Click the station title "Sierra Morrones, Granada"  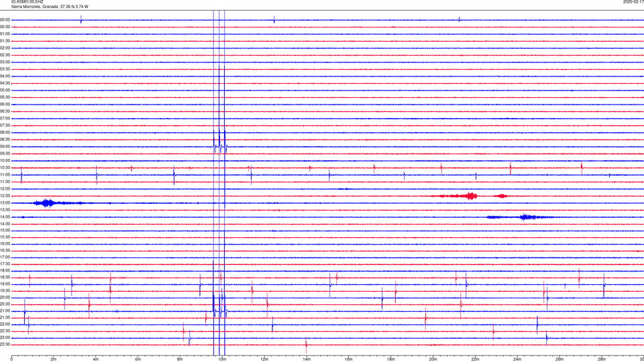click(34, 7)
